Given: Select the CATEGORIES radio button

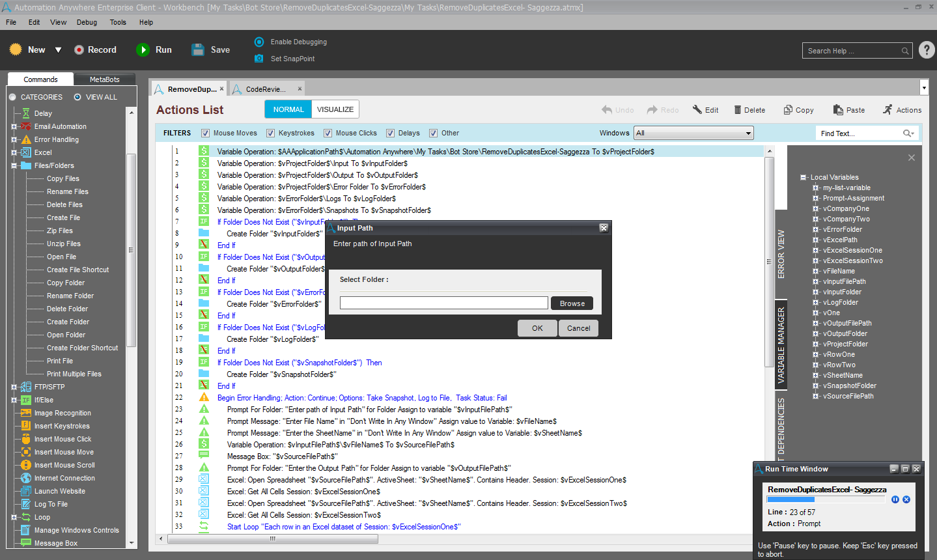Looking at the screenshot, I should click(12, 97).
